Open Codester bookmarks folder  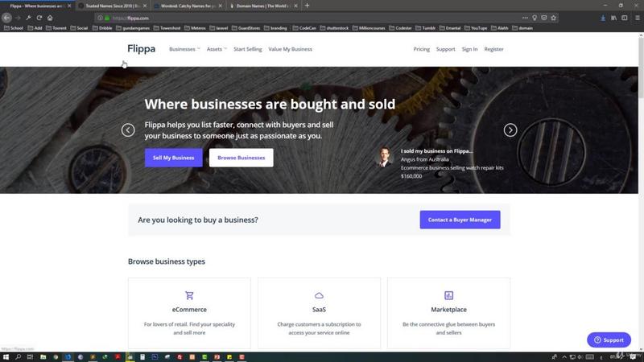[x=400, y=28]
